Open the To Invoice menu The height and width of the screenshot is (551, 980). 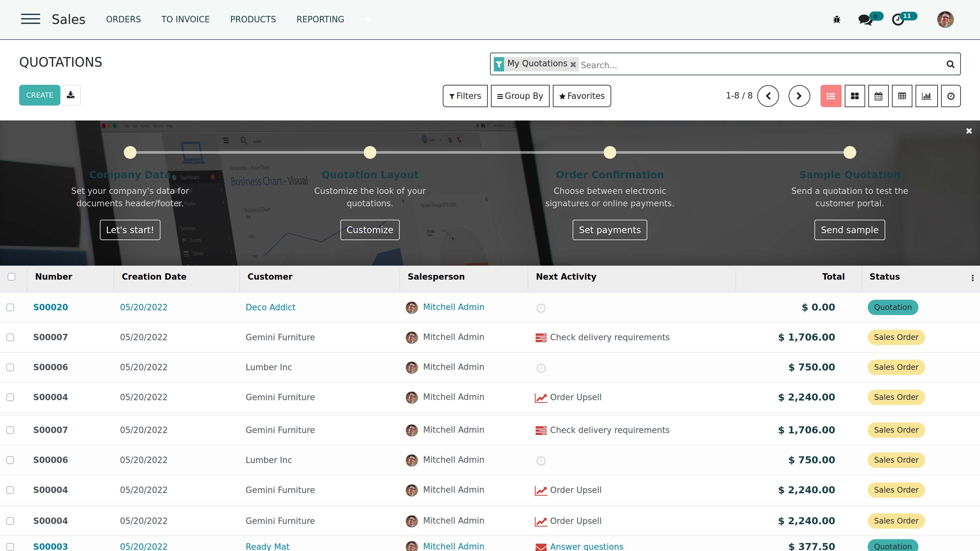click(185, 19)
